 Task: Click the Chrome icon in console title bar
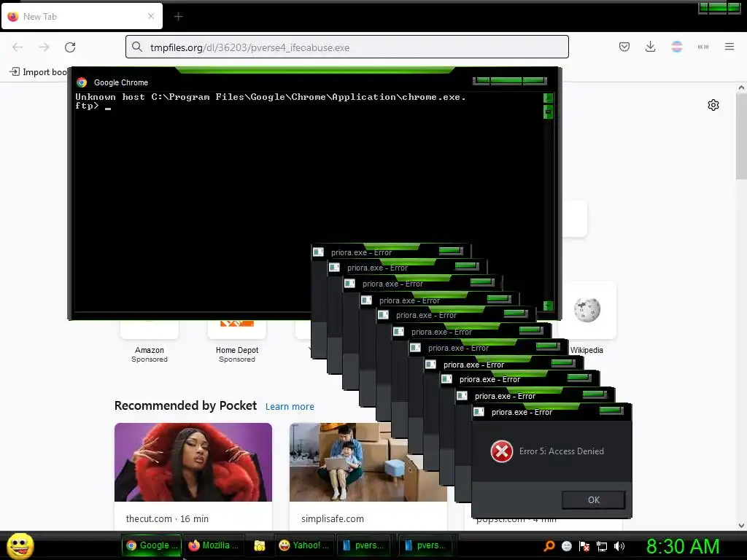tap(82, 82)
